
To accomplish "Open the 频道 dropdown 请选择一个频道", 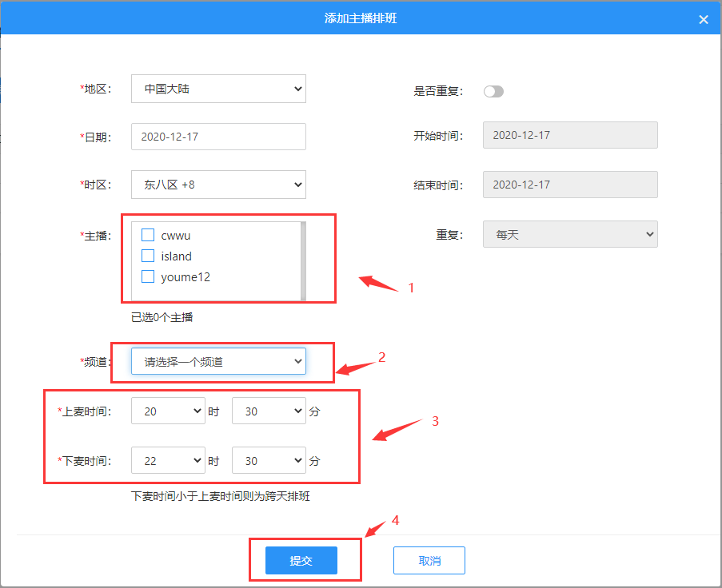I will pyautogui.click(x=218, y=361).
